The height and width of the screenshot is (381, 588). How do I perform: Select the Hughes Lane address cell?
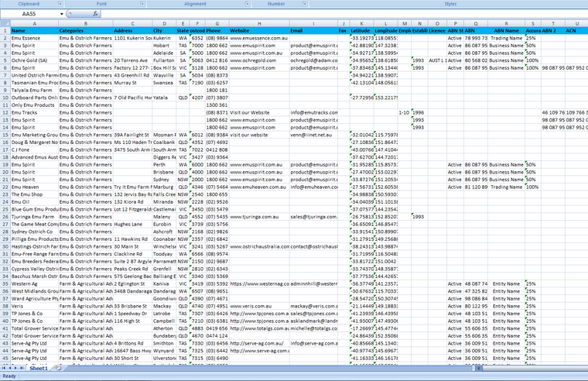(x=132, y=224)
